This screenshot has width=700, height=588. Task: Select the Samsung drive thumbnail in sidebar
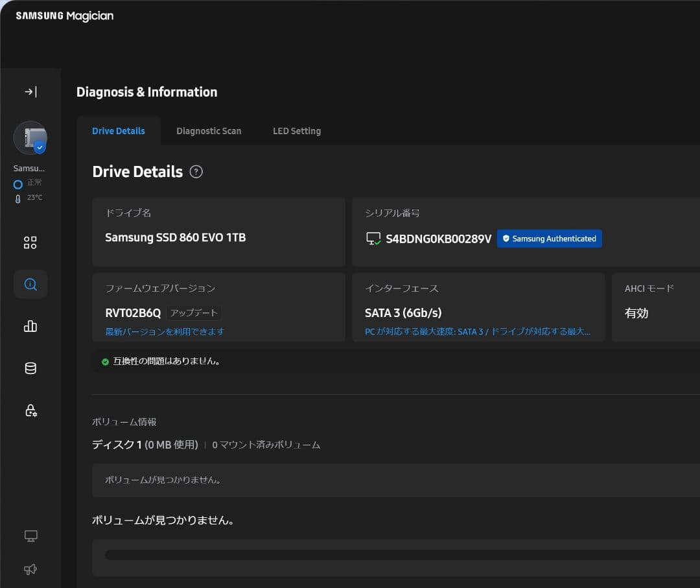pos(30,137)
